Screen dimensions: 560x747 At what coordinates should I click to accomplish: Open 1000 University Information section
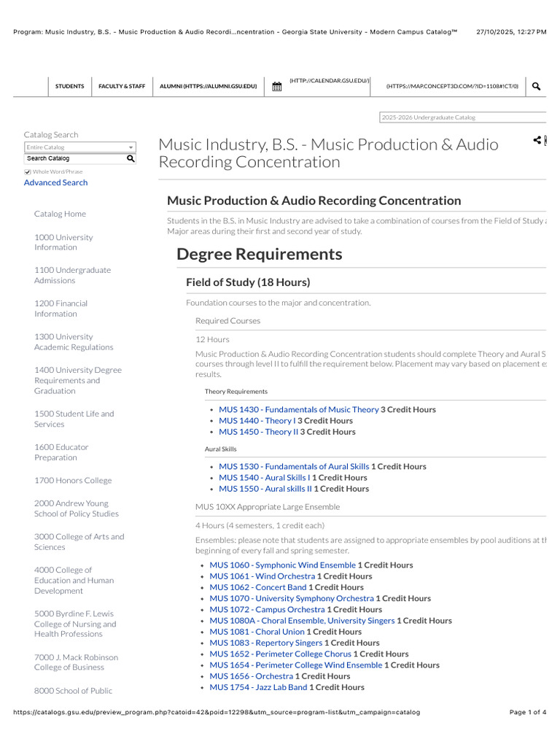(x=63, y=242)
